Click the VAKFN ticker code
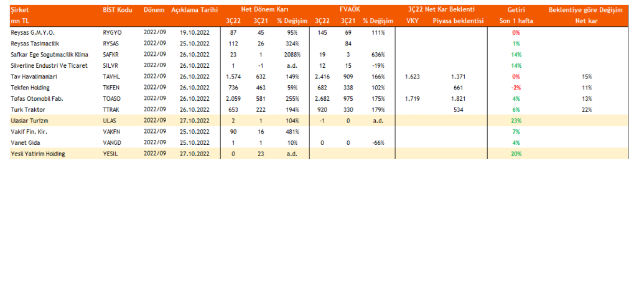 [111, 132]
